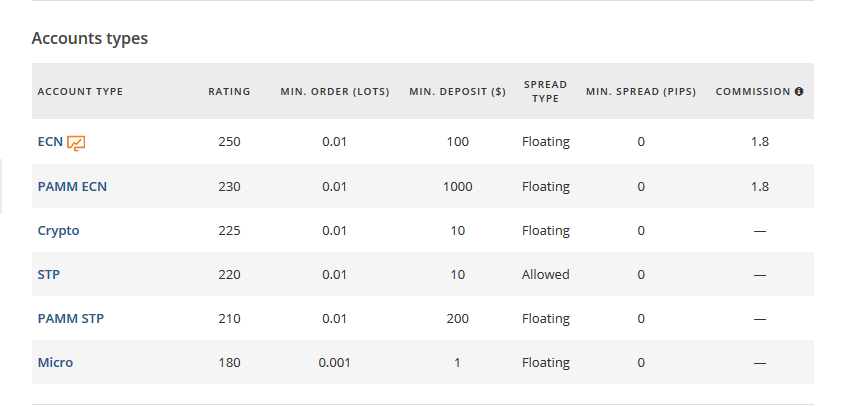Click the STP spread type Allowed cell
This screenshot has width=842, height=407.
click(x=545, y=274)
